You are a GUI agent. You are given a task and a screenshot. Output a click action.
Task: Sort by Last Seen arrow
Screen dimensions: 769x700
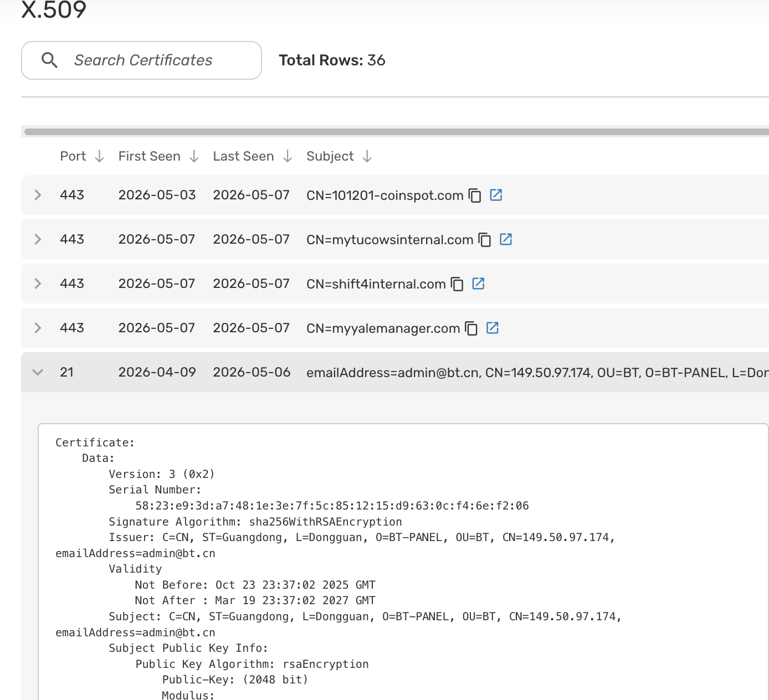pos(288,157)
